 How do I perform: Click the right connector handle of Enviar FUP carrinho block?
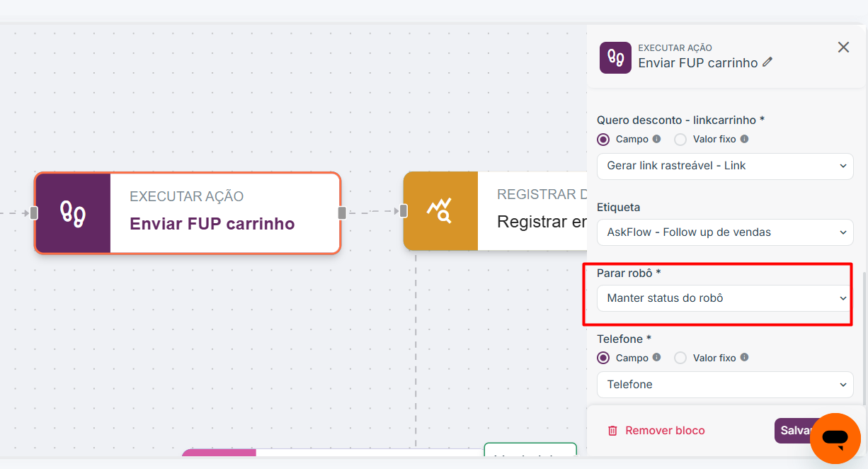(x=342, y=213)
